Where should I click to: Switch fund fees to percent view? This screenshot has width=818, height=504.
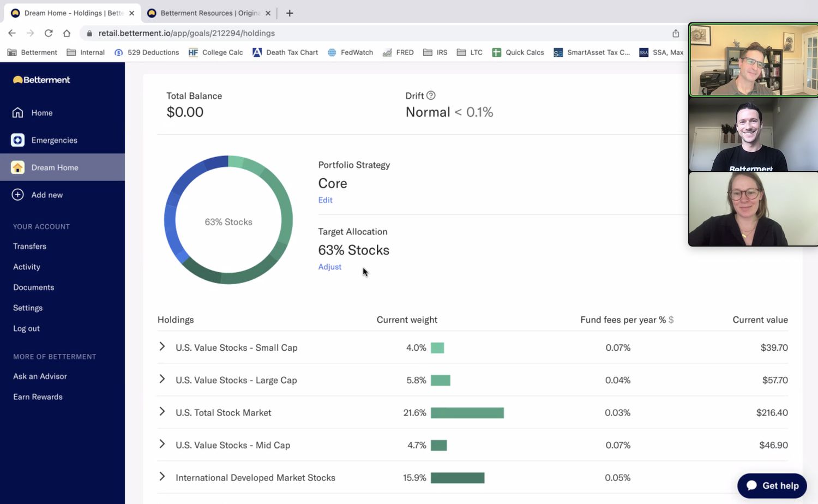(662, 320)
